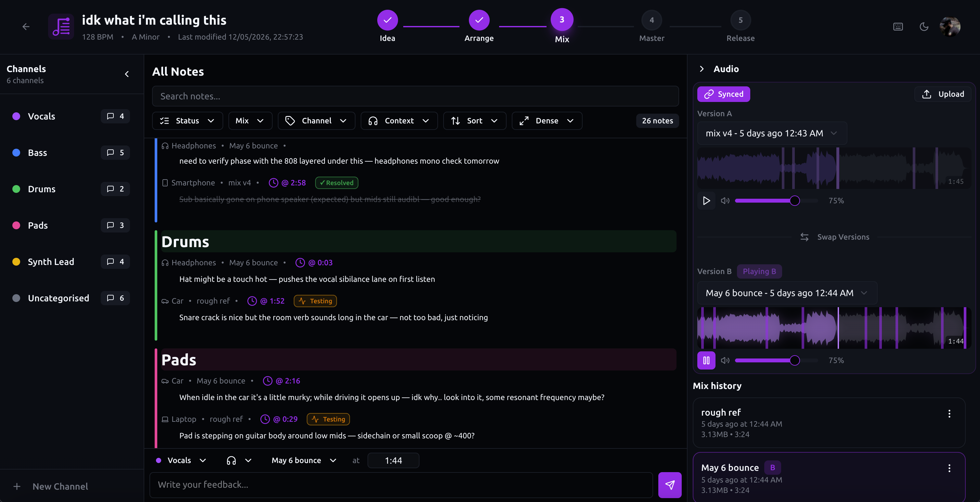Jump to Pads timestamp @ 0:29
Image resolution: width=980 pixels, height=502 pixels.
coord(279,420)
